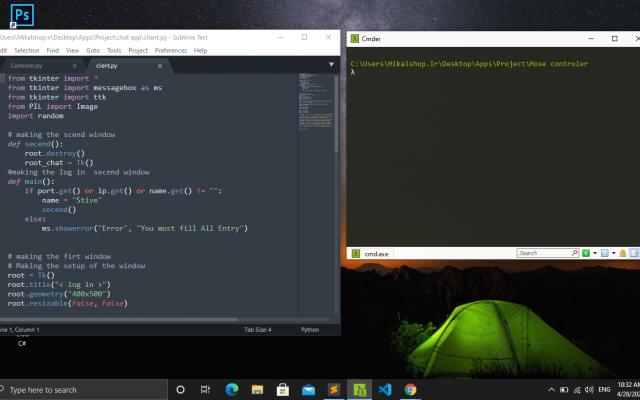Maximize the Sublime Text window
Image resolution: width=640 pixels, height=400 pixels.
coord(304,37)
